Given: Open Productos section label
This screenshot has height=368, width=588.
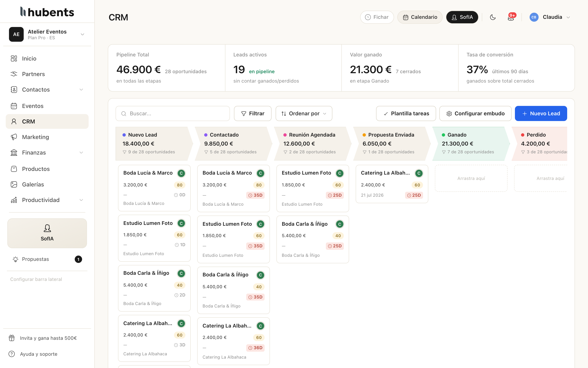Looking at the screenshot, I should point(36,169).
